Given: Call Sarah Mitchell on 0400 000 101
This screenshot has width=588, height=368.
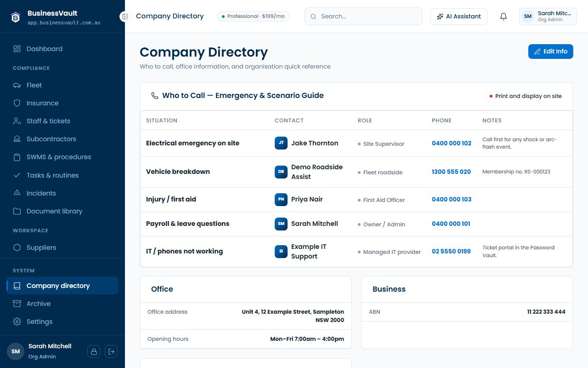Looking at the screenshot, I should (451, 224).
